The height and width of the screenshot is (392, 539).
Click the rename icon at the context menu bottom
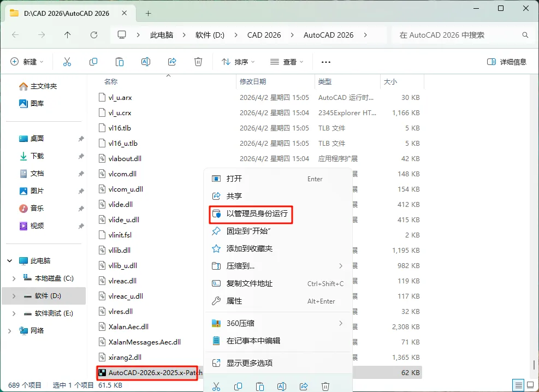tap(282, 387)
